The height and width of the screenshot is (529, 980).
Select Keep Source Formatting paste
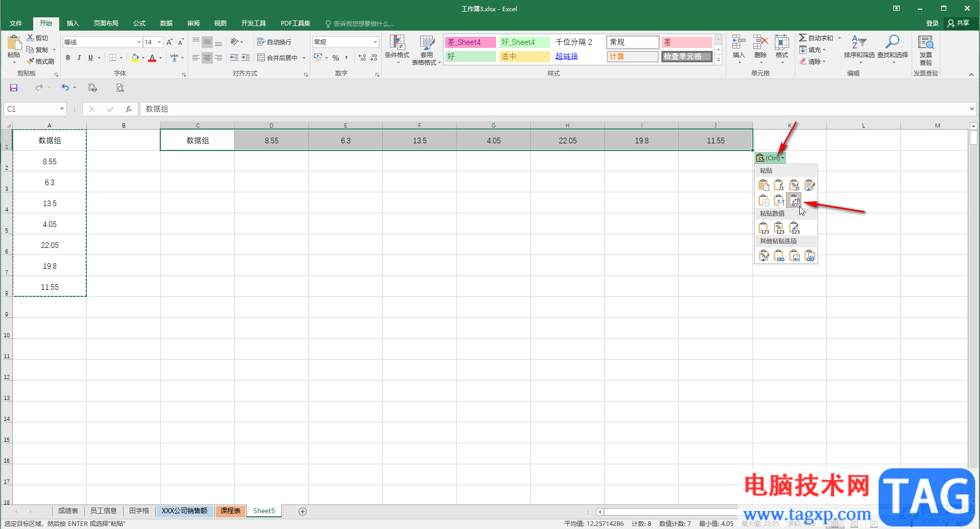(x=810, y=185)
